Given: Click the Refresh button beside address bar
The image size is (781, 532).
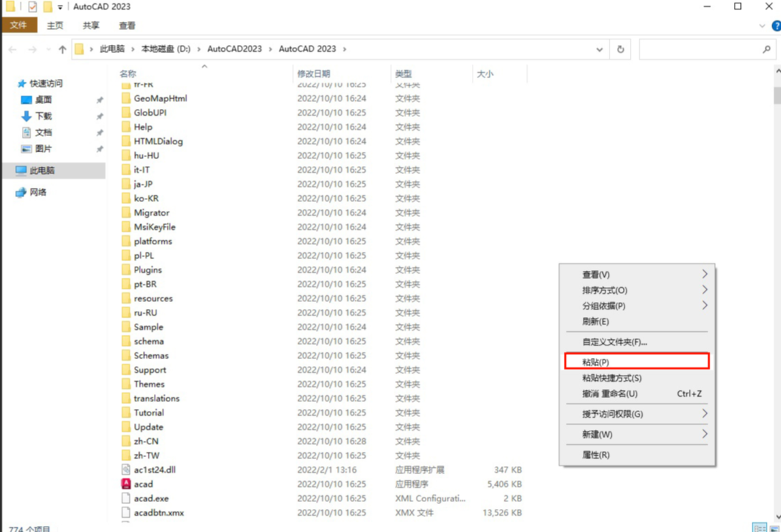Looking at the screenshot, I should coord(620,49).
